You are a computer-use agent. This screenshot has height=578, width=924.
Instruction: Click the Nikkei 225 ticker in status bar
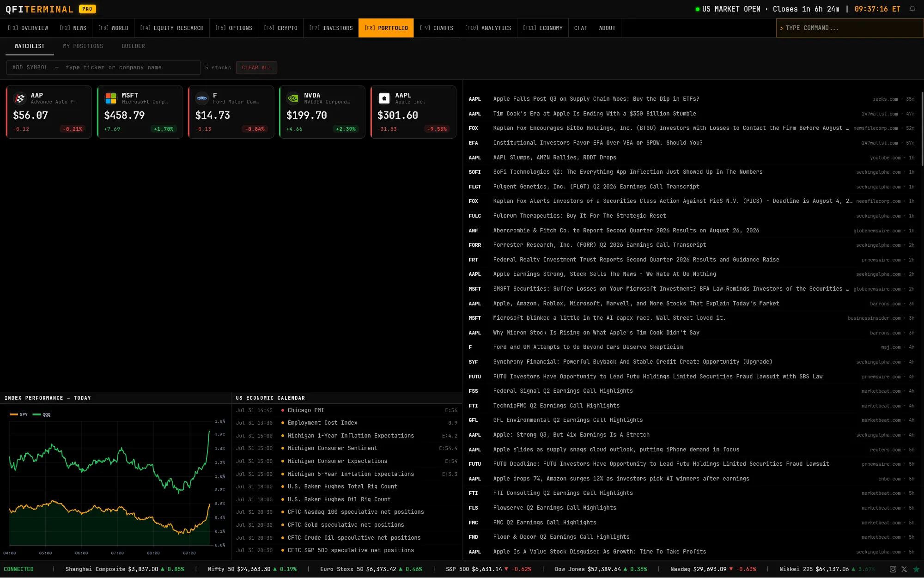click(827, 569)
